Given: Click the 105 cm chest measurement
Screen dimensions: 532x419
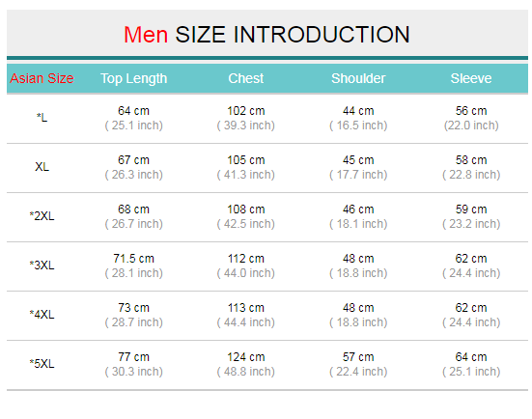Looking at the screenshot, I should tap(245, 160).
